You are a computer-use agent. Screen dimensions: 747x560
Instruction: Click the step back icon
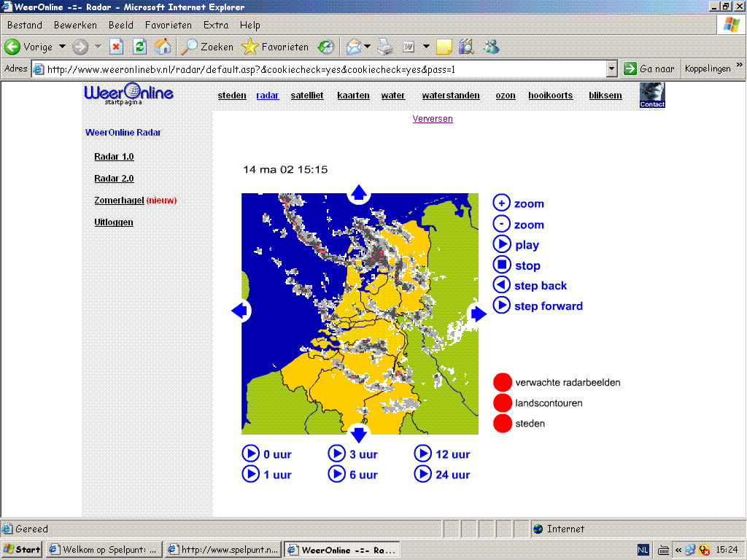point(501,285)
